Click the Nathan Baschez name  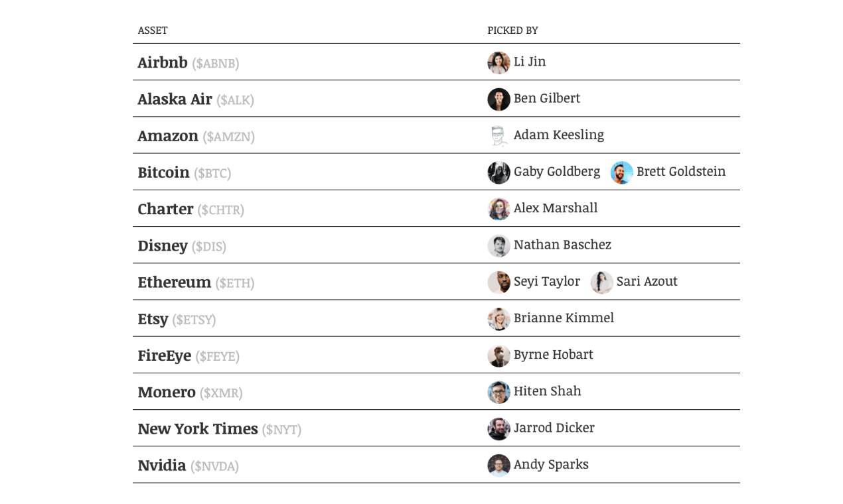[x=562, y=245]
